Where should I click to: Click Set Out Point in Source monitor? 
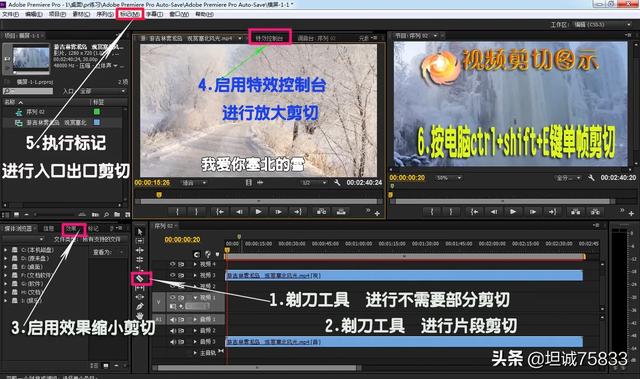click(x=196, y=212)
